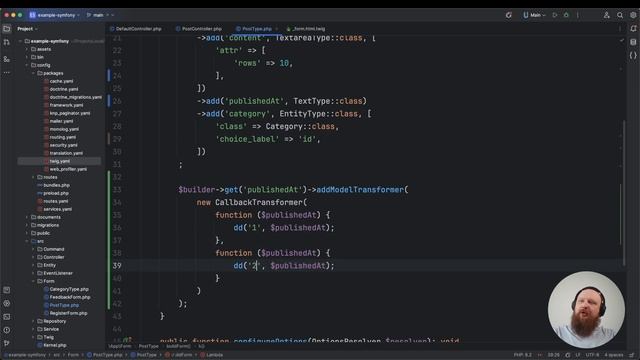The image size is (640, 360).
Task: Click line number 39 in gutter
Action: tap(117, 266)
